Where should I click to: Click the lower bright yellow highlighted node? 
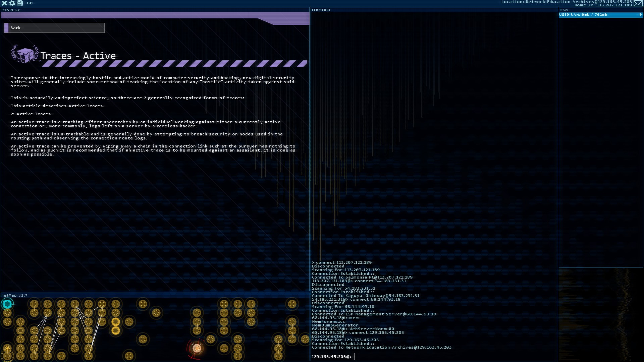pyautogui.click(x=116, y=330)
